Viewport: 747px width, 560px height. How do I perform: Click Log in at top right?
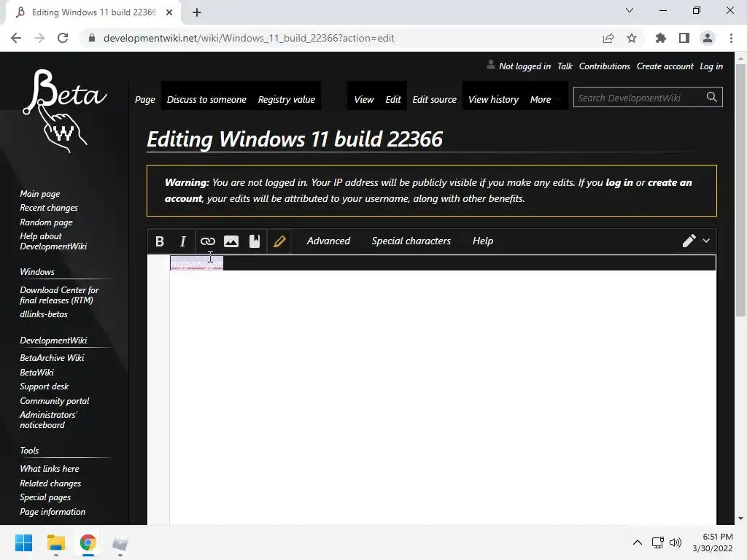(711, 66)
